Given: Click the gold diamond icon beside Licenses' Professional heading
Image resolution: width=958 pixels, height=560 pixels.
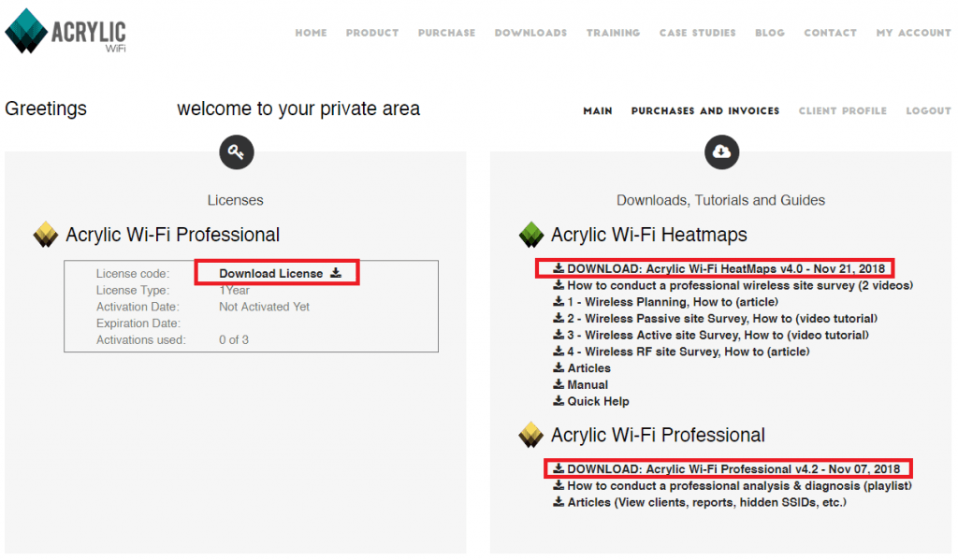Looking at the screenshot, I should click(x=46, y=235).
